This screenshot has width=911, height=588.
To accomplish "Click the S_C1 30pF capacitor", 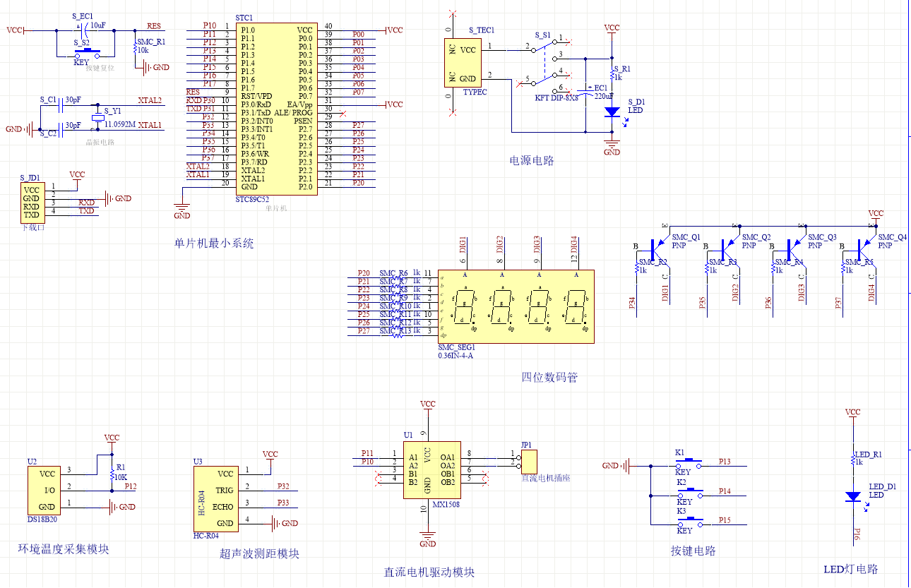I will [60, 104].
